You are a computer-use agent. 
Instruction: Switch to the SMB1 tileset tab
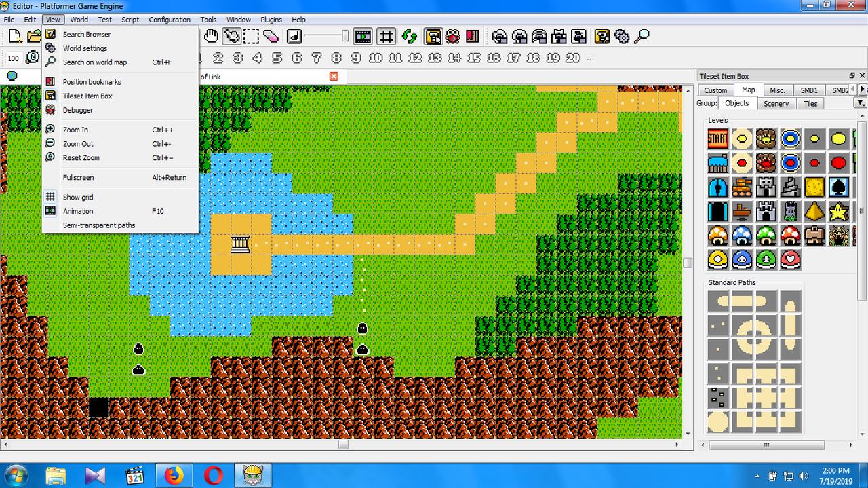tap(808, 90)
